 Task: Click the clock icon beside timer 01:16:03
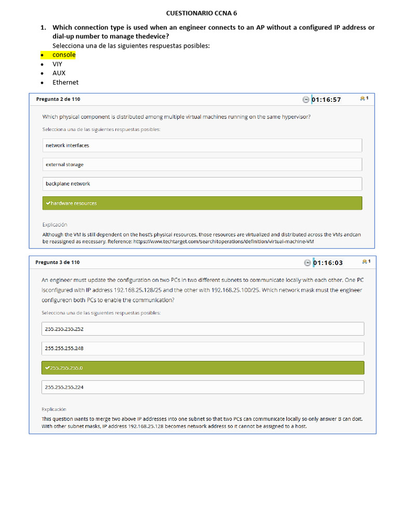[x=308, y=263]
